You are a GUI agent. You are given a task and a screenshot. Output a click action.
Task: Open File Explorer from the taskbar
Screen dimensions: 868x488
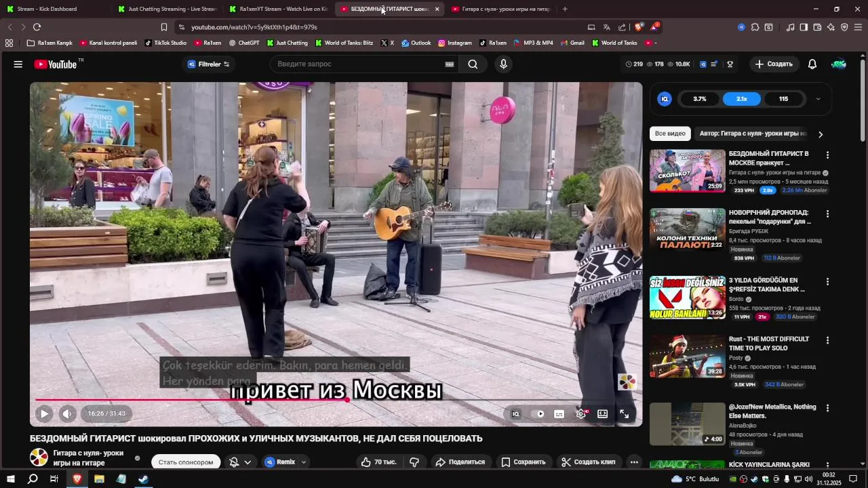pos(99,479)
